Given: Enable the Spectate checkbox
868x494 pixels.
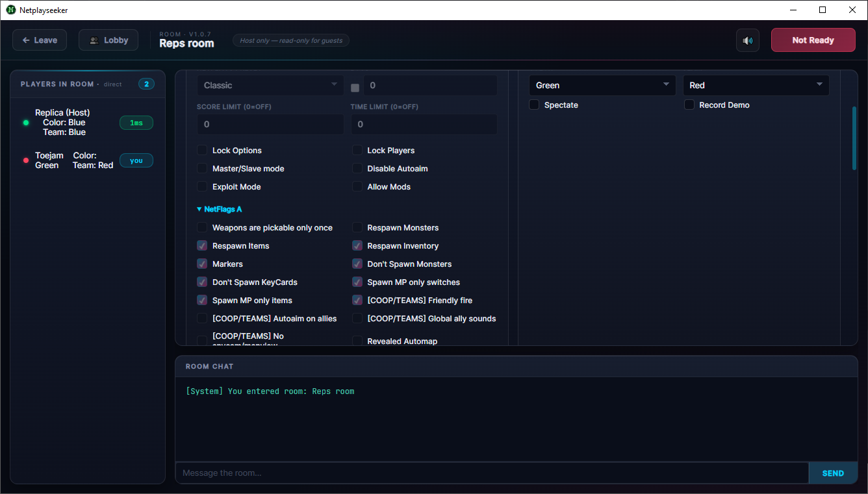Looking at the screenshot, I should point(534,105).
